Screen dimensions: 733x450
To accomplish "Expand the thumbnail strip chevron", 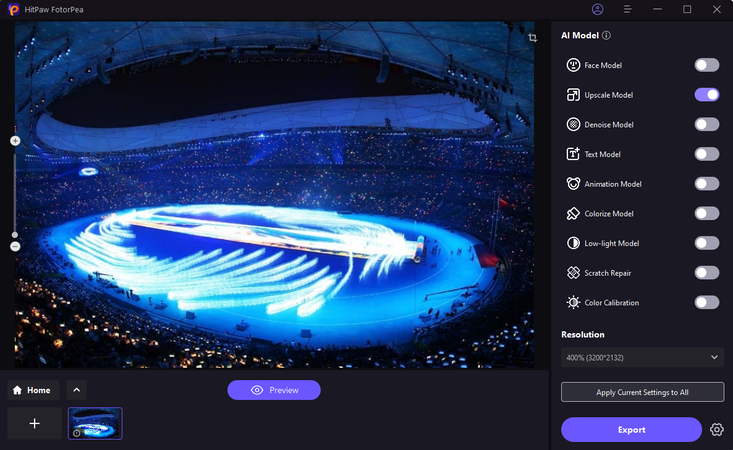I will click(x=77, y=390).
